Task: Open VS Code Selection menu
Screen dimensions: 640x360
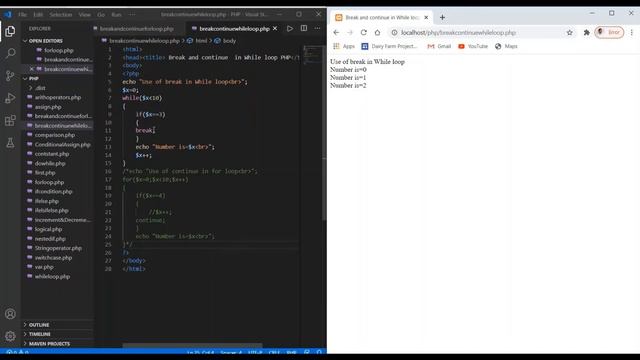Action: pyautogui.click(x=61, y=14)
